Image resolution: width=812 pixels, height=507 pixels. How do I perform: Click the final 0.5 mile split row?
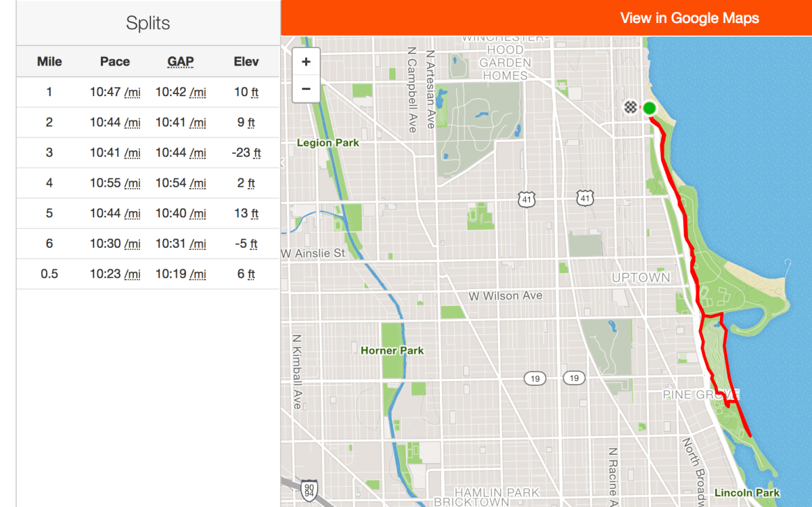148,274
